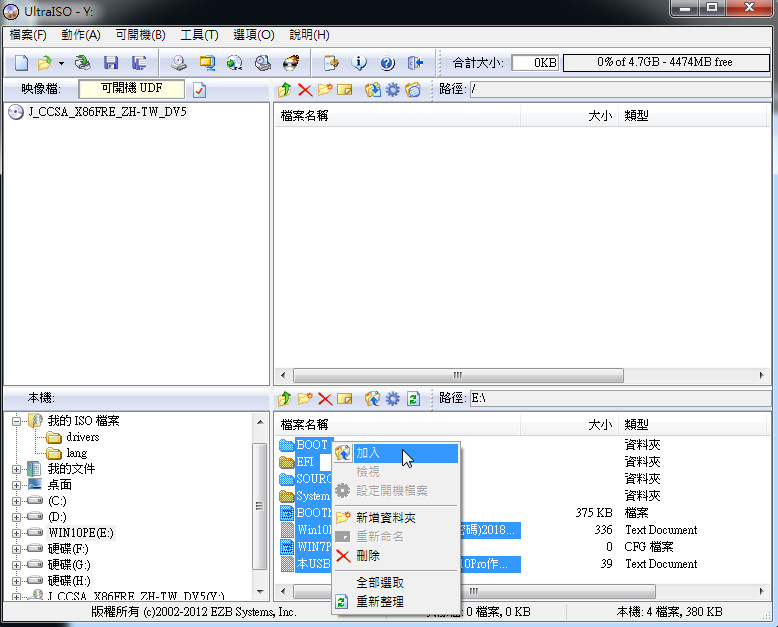Open the 工具(T) menu
Image resolution: width=778 pixels, height=627 pixels.
pos(199,35)
